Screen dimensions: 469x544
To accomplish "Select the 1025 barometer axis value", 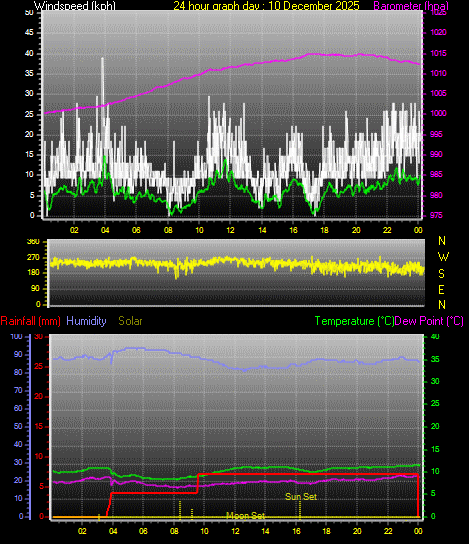I will 438,13.
